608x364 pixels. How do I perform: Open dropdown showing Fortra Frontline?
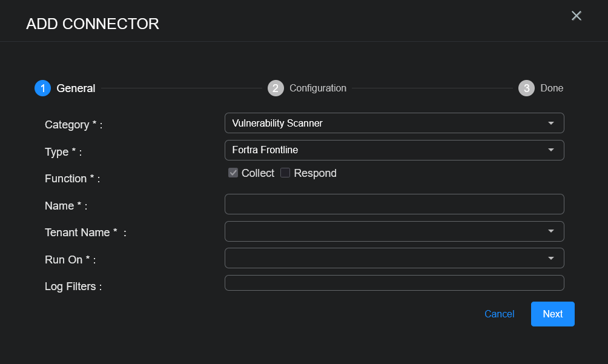pos(388,150)
